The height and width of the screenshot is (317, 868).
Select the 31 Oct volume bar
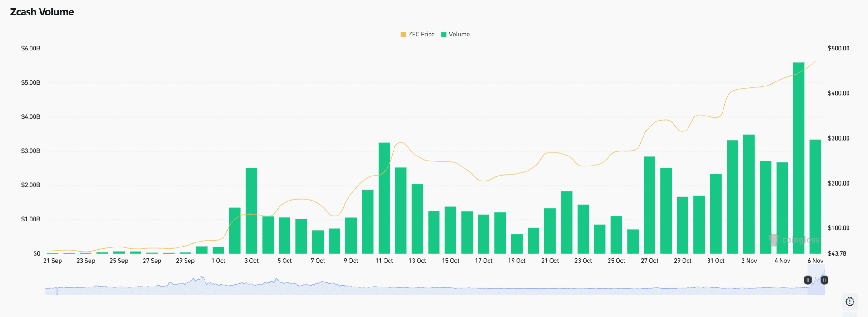716,214
